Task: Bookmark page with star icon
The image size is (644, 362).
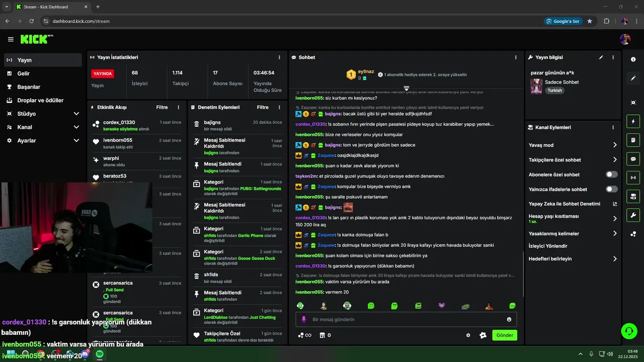Action: tap(590, 21)
